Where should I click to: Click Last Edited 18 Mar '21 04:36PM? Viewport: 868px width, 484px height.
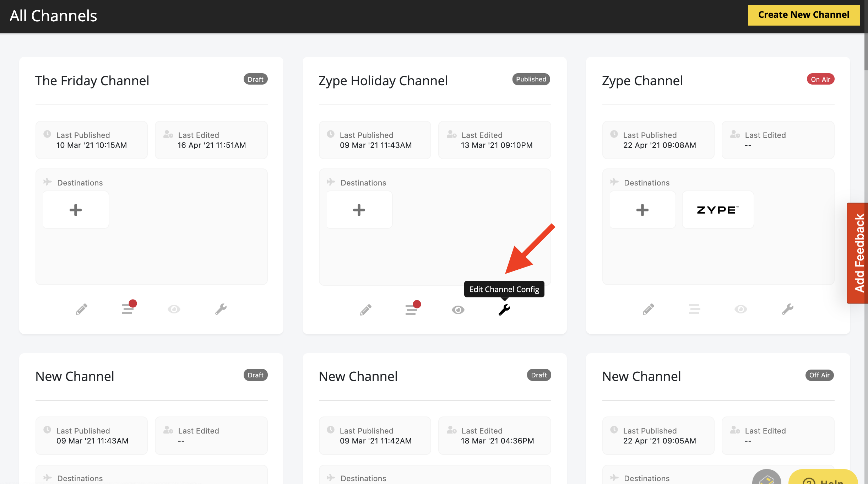[495, 436]
